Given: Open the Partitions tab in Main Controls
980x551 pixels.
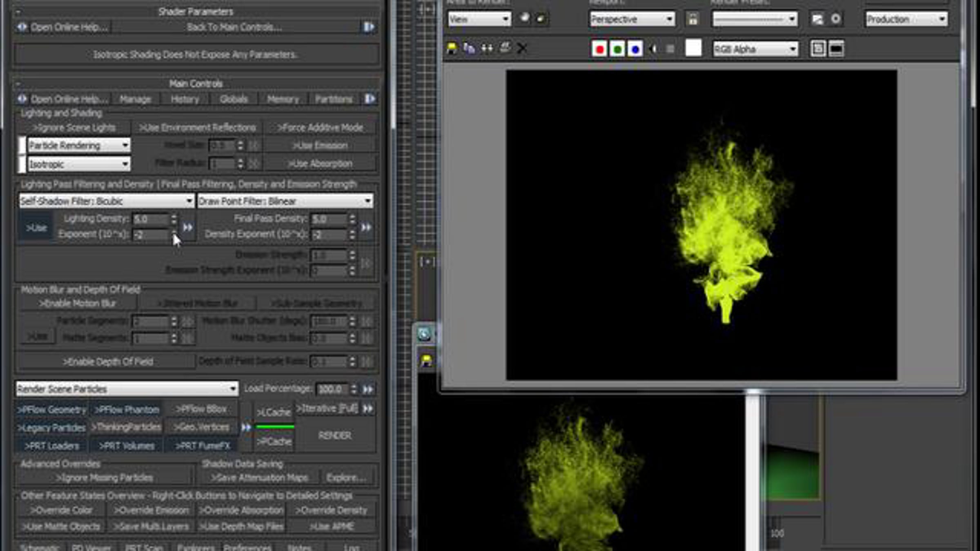Looking at the screenshot, I should click(333, 99).
